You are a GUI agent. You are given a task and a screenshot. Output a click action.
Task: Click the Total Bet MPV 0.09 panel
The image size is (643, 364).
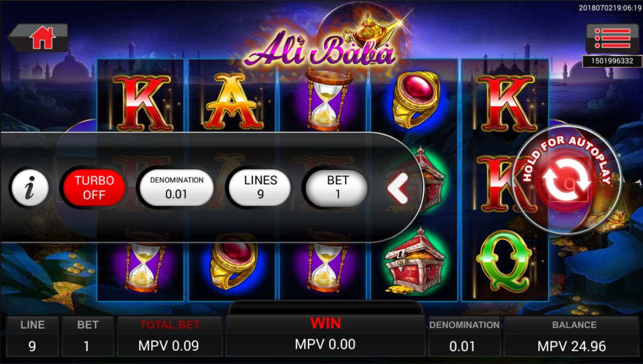169,336
